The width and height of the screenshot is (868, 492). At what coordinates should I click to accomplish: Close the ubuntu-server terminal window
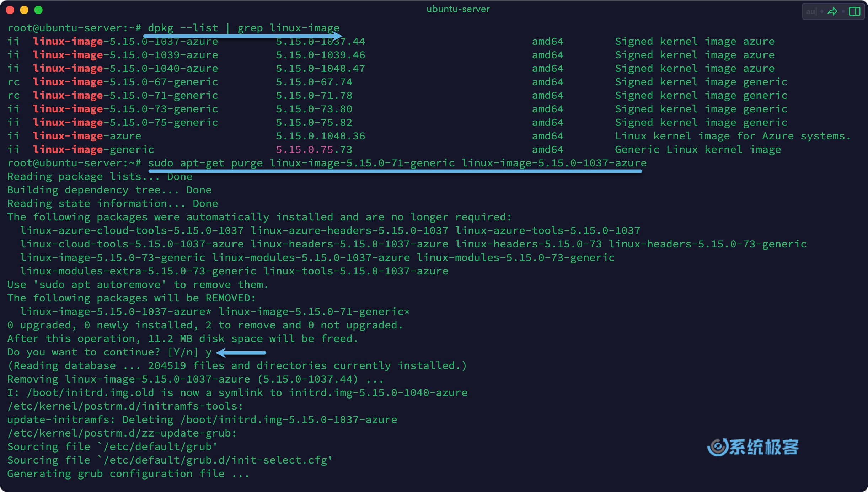point(10,10)
